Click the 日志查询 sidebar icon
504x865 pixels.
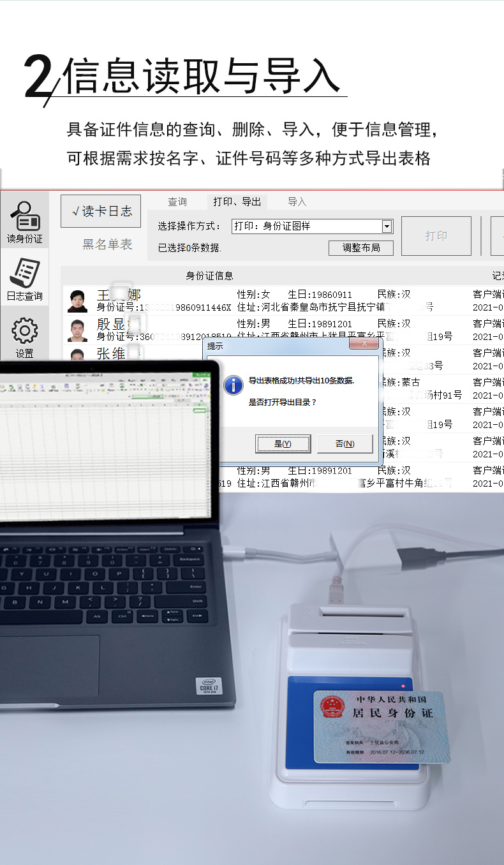pos(24,279)
